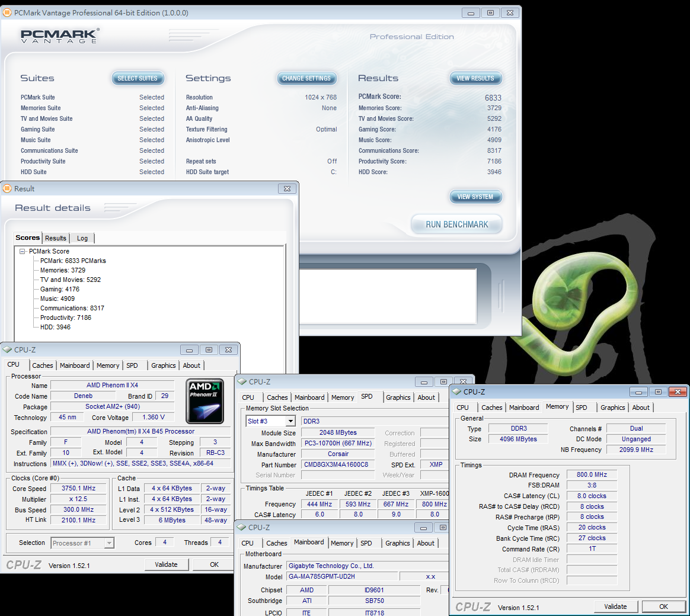
Task: Click OK in CPU-Z Memory window
Action: [663, 607]
